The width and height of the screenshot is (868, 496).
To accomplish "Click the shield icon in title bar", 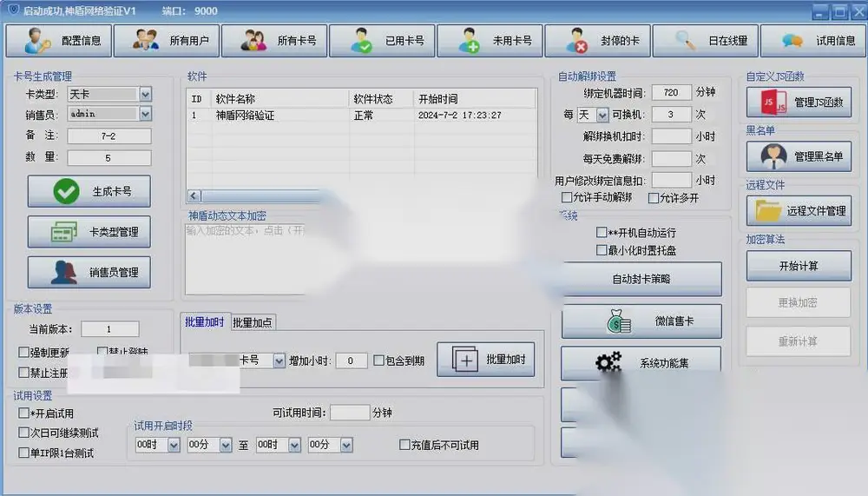I will pyautogui.click(x=14, y=10).
